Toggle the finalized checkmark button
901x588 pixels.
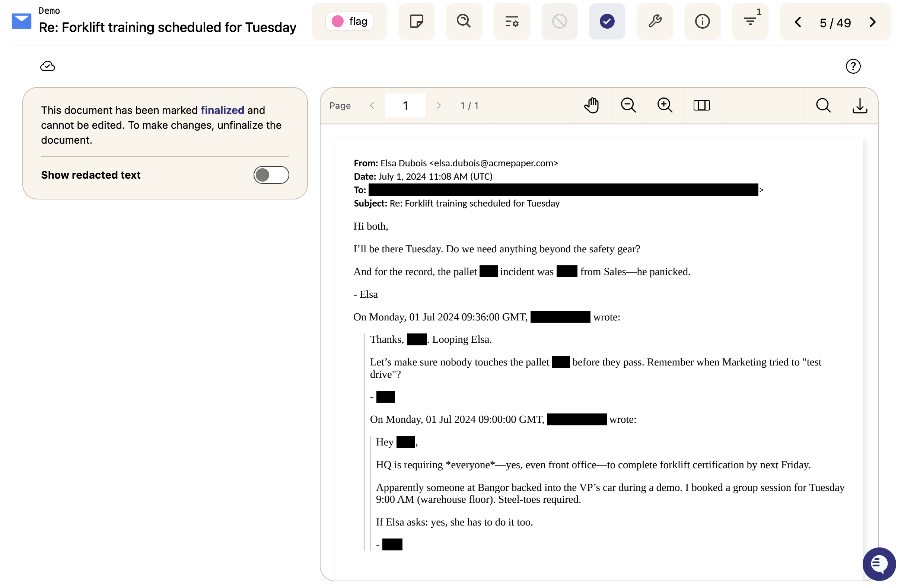pyautogui.click(x=607, y=21)
